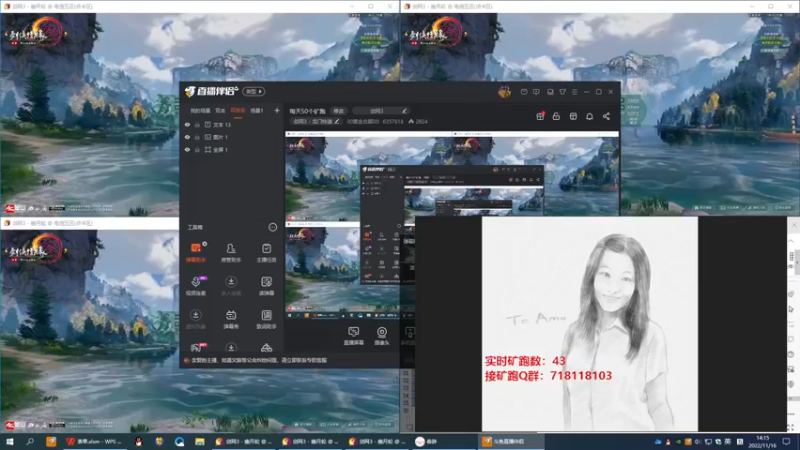Open the 读弹幕 read-danmaku tool
This screenshot has height=450, width=800.
(266, 286)
